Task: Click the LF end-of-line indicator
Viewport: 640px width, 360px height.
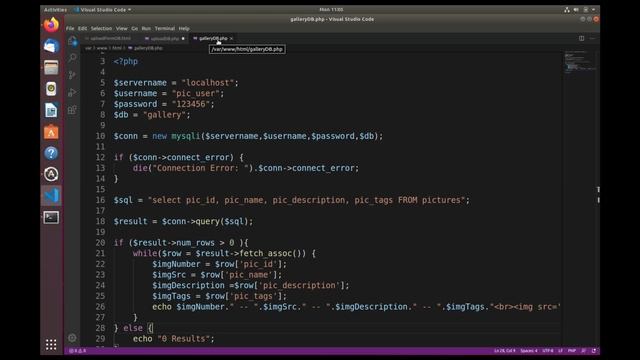Action: pos(560,351)
